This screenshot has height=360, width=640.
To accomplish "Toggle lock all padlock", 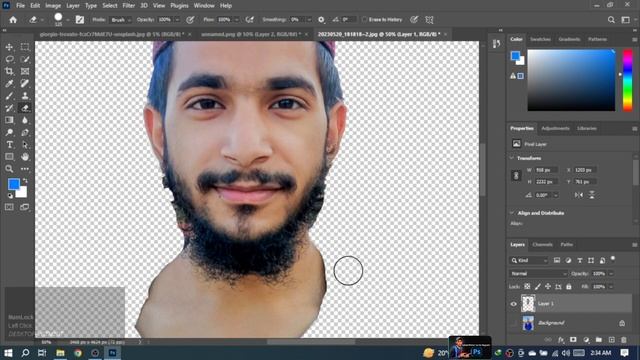I will click(x=569, y=287).
